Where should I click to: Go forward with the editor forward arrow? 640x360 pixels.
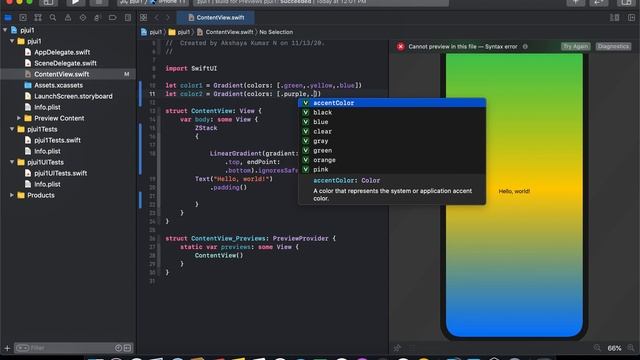coord(167,18)
